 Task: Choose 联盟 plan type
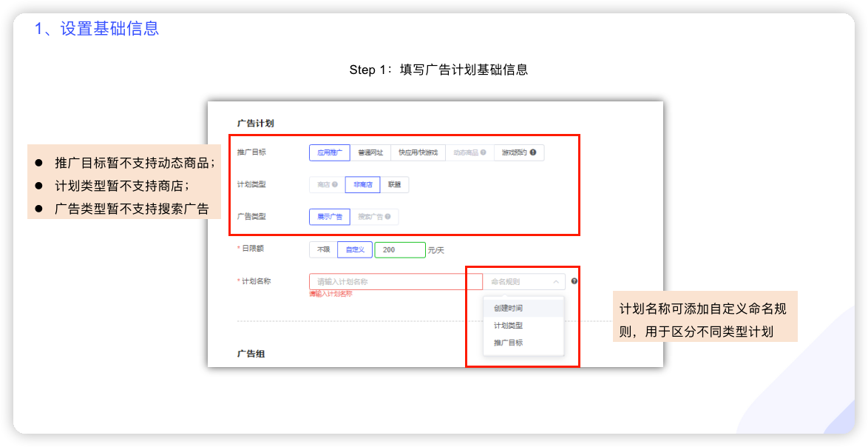(x=394, y=185)
